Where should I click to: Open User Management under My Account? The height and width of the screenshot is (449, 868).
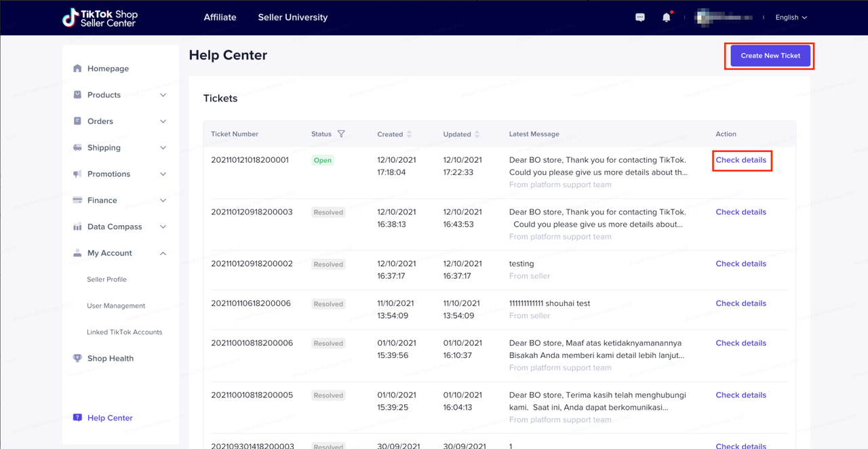tap(116, 306)
